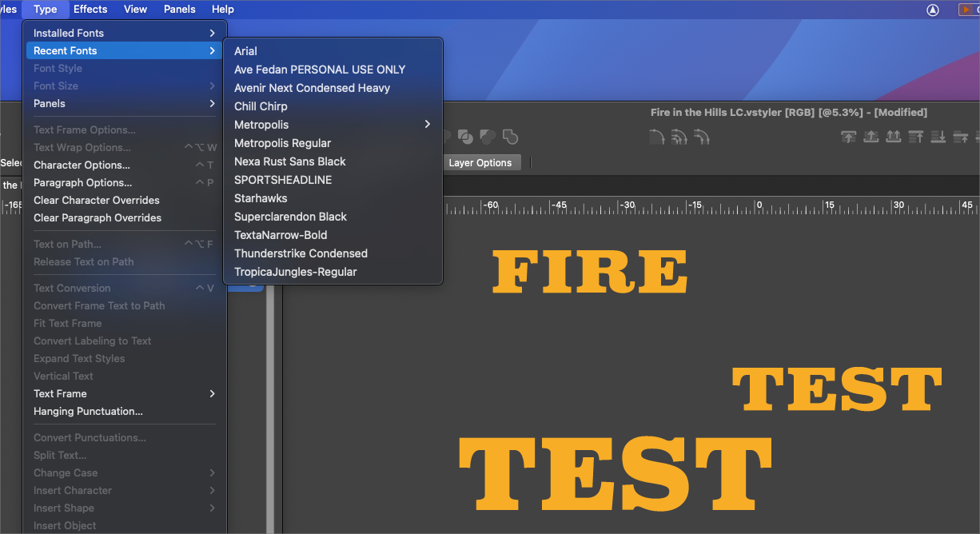Image resolution: width=980 pixels, height=534 pixels.
Task: Select Arial from the Recent Fonts list
Action: coord(245,51)
